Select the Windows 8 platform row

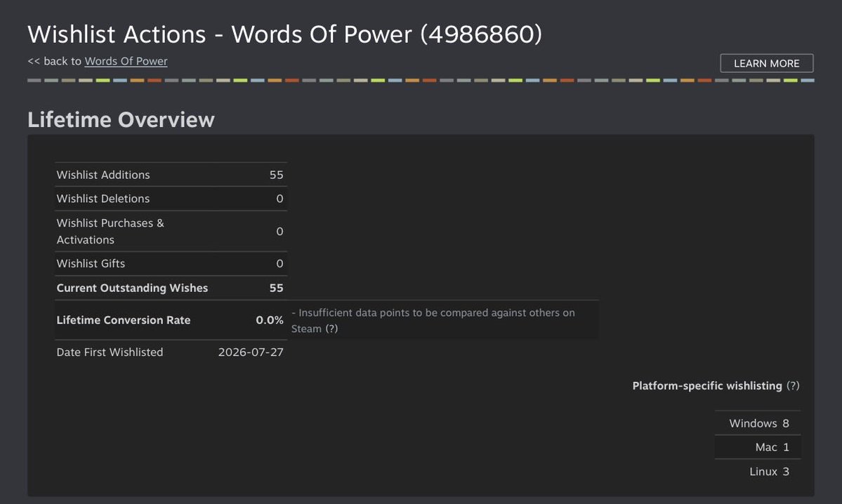[x=758, y=423]
